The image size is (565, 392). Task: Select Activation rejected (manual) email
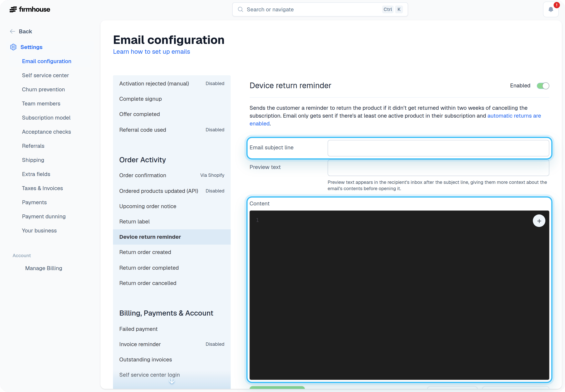[172, 83]
